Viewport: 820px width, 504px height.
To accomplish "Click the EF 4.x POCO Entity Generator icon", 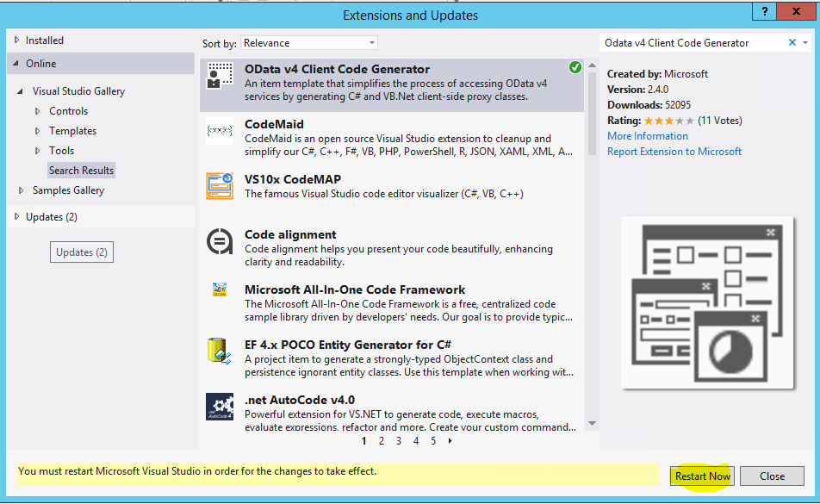I will tap(220, 352).
